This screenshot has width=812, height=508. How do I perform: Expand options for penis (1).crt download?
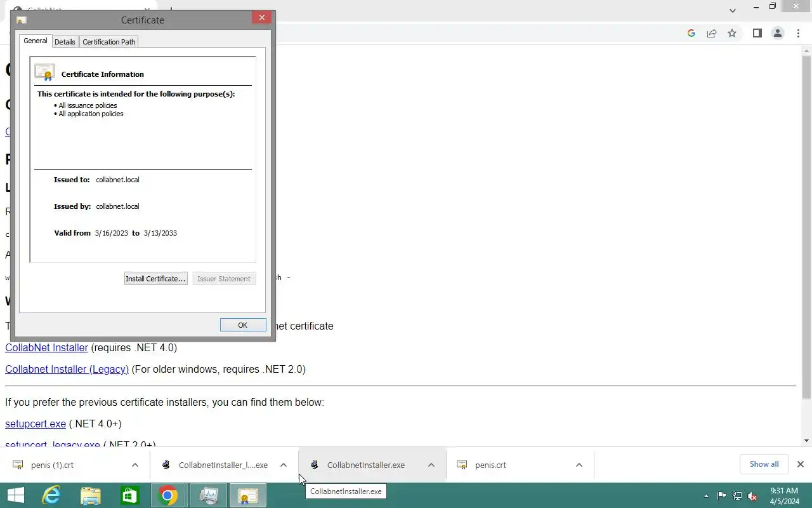(135, 465)
